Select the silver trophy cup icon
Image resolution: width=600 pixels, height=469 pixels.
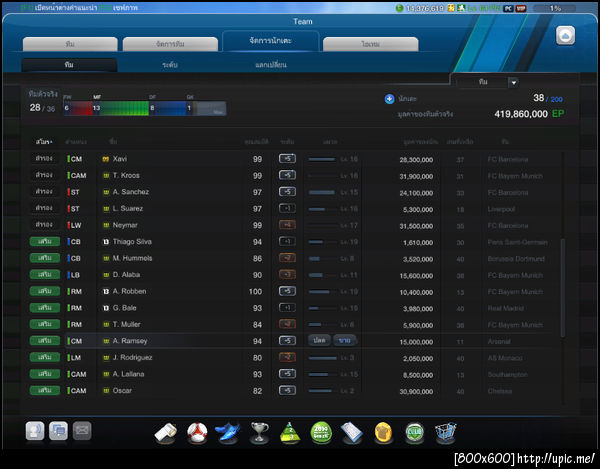pyautogui.click(x=259, y=433)
